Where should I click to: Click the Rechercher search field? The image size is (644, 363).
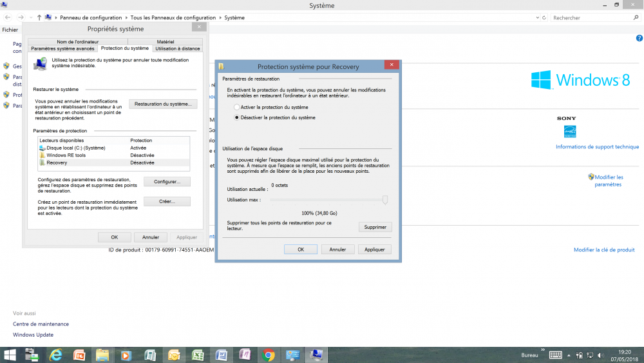click(x=591, y=17)
